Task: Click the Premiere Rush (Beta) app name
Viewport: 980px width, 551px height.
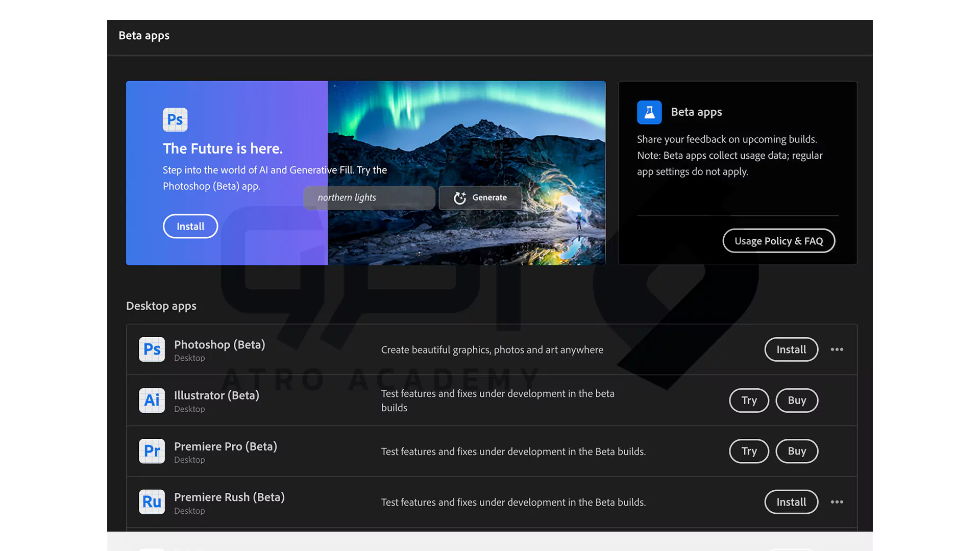Action: click(x=229, y=497)
